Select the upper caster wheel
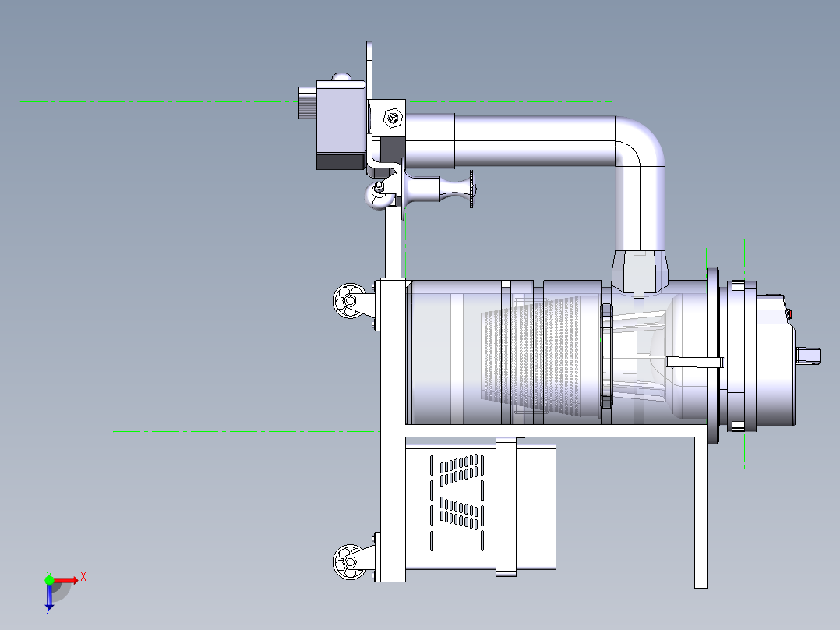The image size is (840, 630). click(x=349, y=301)
